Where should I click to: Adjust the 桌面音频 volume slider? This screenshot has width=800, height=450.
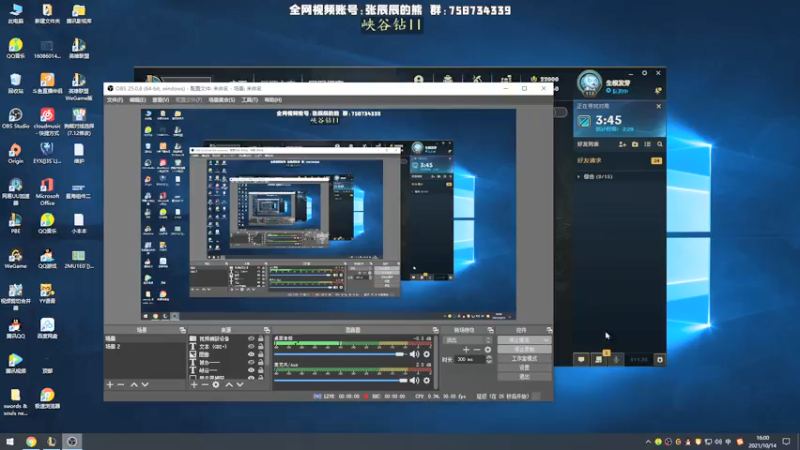[x=340, y=354]
